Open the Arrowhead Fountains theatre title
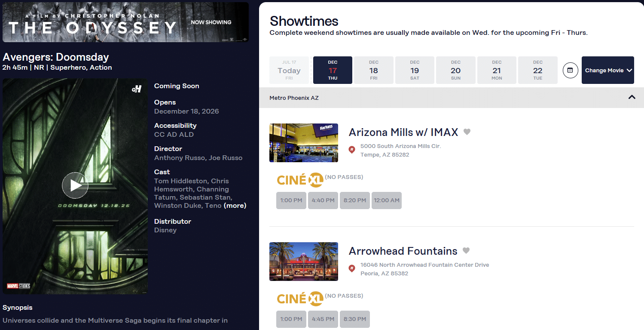 point(403,251)
